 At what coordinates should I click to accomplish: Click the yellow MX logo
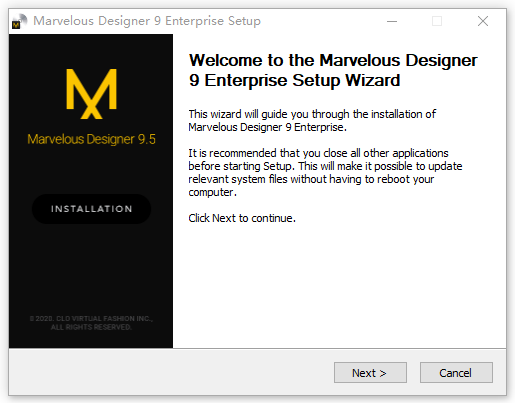pos(91,94)
